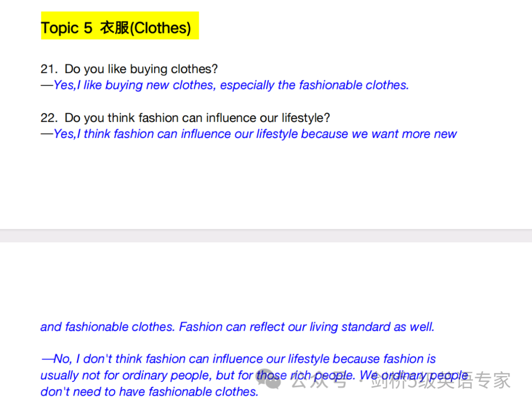Click question 22 about fashion and lifestyle
The image size is (532, 408).
click(185, 118)
